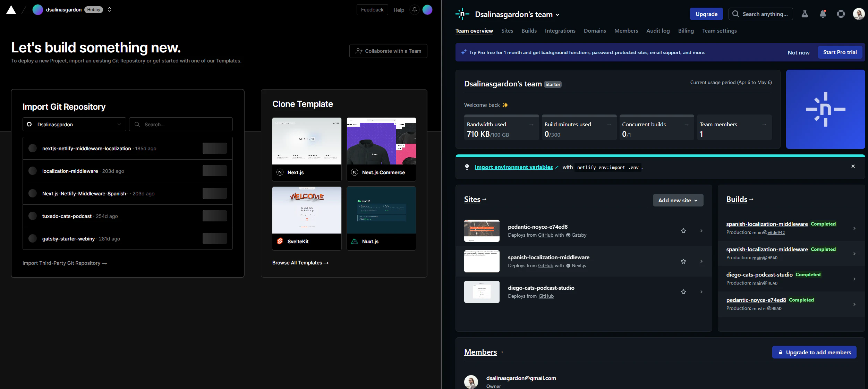Image resolution: width=868 pixels, height=389 pixels.
Task: Open Vercel user avatar menu
Action: (427, 10)
